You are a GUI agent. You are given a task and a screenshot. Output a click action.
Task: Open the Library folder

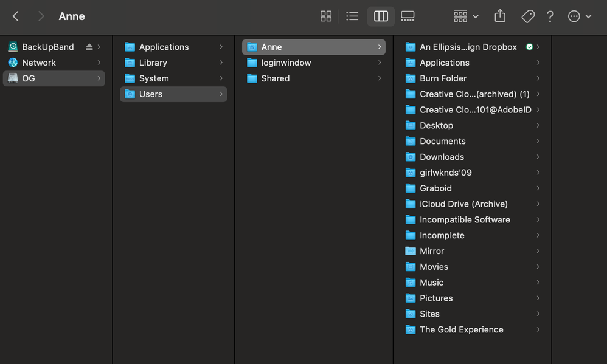tap(153, 63)
